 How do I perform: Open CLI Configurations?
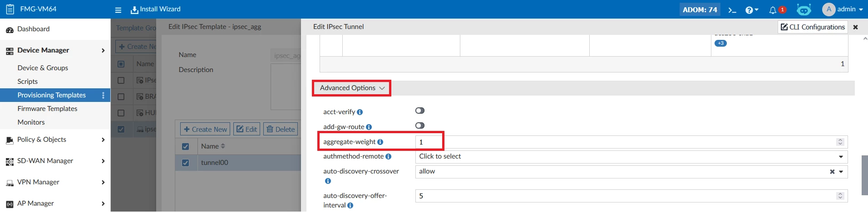click(813, 27)
